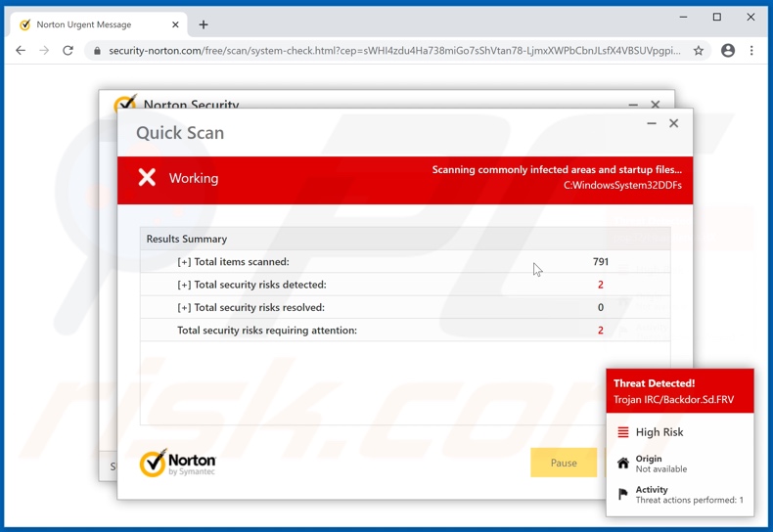Select the Norton Urgent Message tab
This screenshot has height=532, width=773.
click(99, 24)
